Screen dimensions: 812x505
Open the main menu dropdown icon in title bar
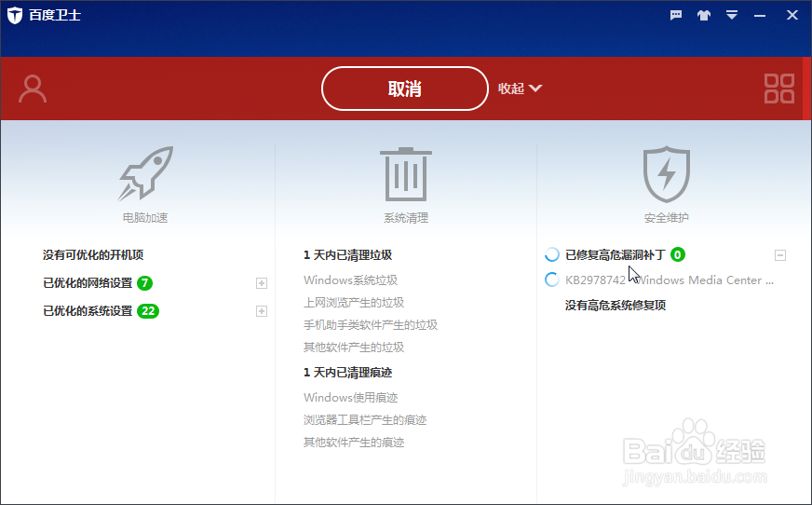tap(732, 15)
